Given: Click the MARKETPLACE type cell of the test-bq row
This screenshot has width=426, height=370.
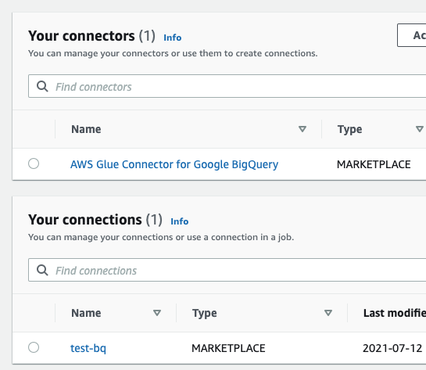Looking at the screenshot, I should [x=228, y=348].
